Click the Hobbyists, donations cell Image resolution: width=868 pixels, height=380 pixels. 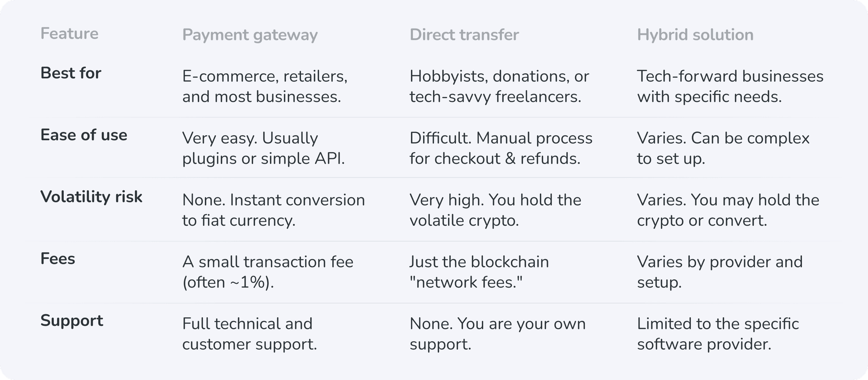[499, 86]
